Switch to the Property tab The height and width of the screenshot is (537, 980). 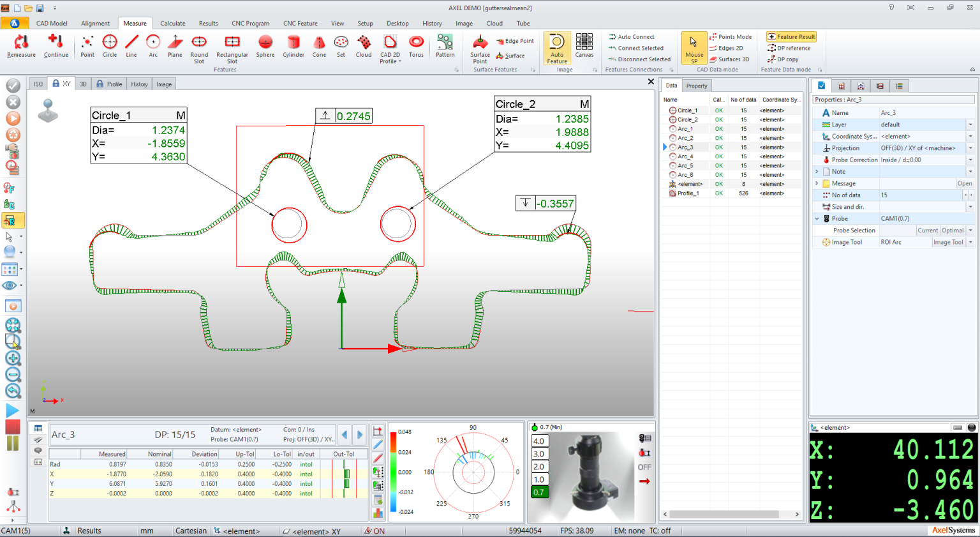tap(696, 85)
